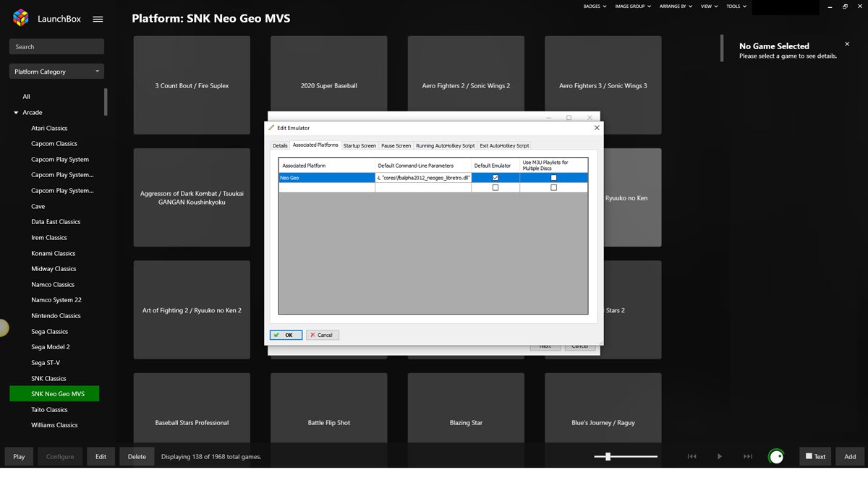The height and width of the screenshot is (488, 868).
Task: Click the Delete button
Action: click(137, 456)
